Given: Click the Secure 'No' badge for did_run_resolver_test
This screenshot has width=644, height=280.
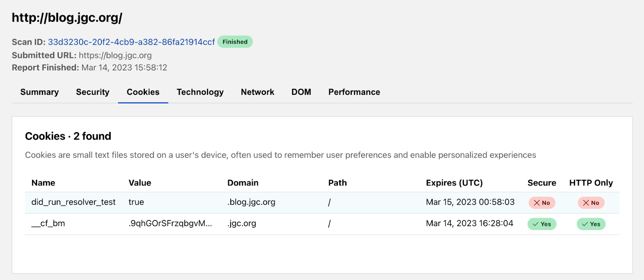Looking at the screenshot, I should tap(542, 203).
